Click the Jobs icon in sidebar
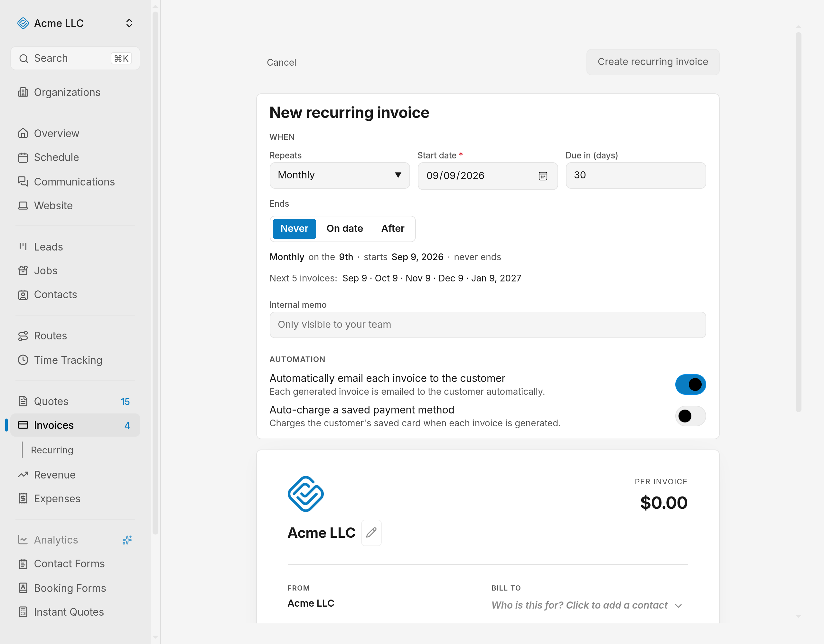 [x=23, y=271]
